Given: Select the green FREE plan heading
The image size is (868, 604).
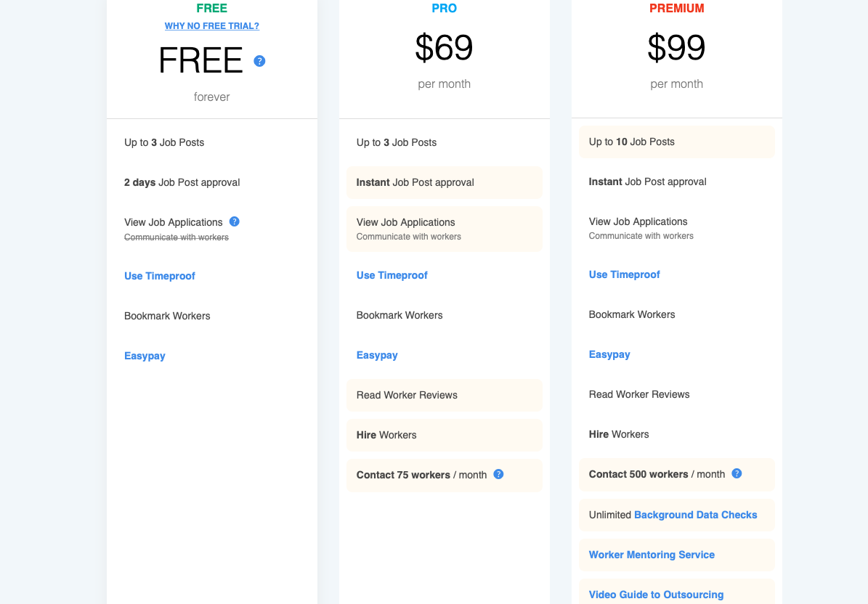Looking at the screenshot, I should click(211, 9).
